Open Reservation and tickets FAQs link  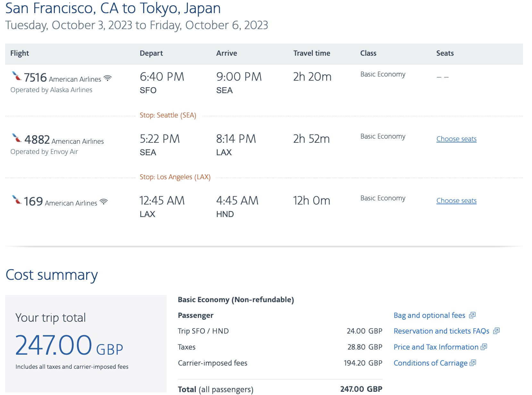point(441,331)
